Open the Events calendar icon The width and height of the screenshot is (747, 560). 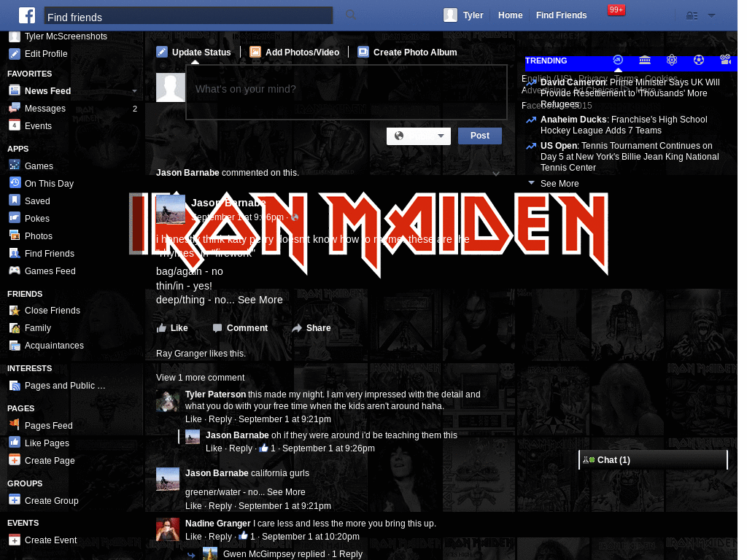(x=15, y=125)
